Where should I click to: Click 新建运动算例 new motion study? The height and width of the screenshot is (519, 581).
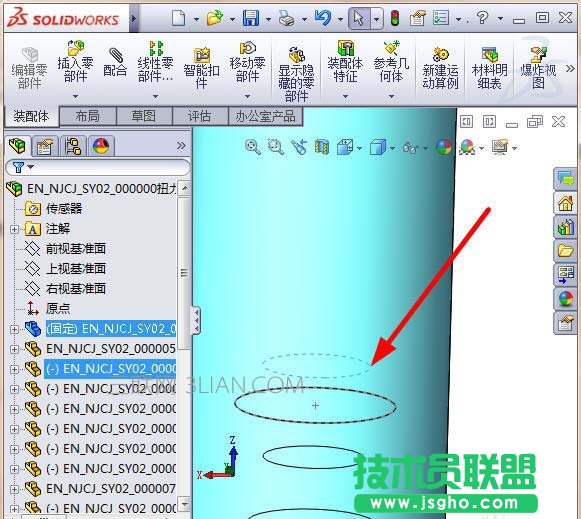(x=440, y=68)
